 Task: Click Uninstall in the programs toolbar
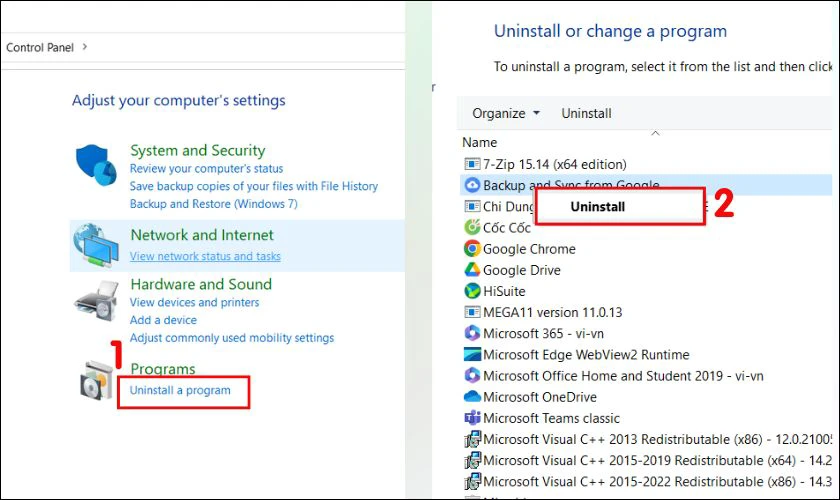pyautogui.click(x=586, y=114)
